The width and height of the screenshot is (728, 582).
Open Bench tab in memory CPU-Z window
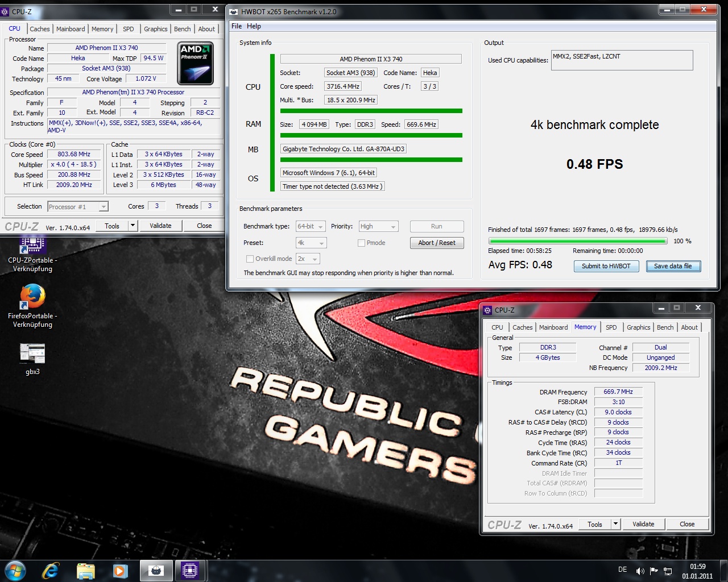coord(665,327)
